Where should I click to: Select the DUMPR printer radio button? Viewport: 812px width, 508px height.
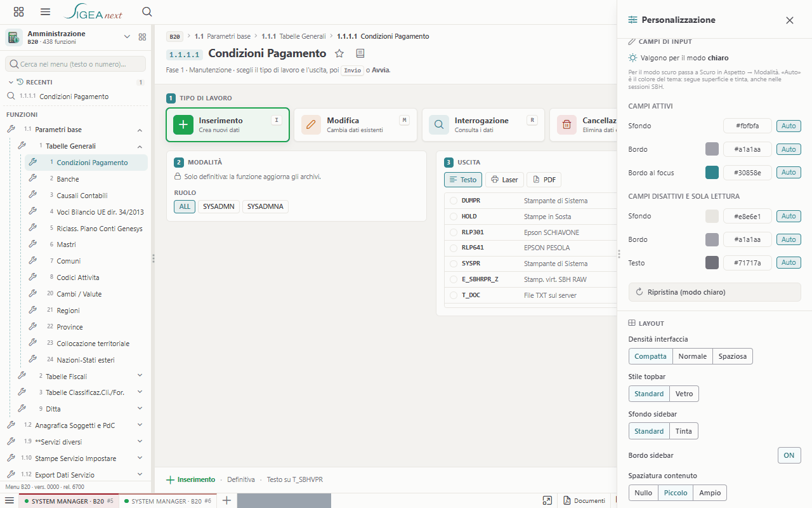[x=454, y=201]
